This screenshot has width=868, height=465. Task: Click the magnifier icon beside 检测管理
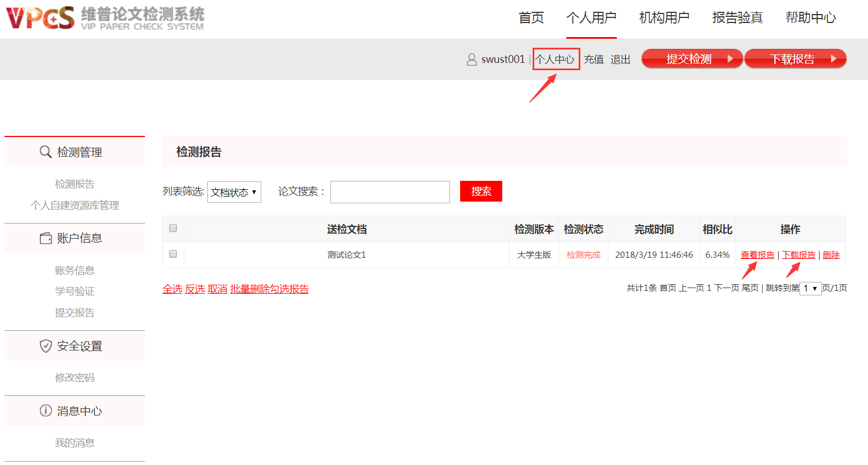pyautogui.click(x=46, y=152)
